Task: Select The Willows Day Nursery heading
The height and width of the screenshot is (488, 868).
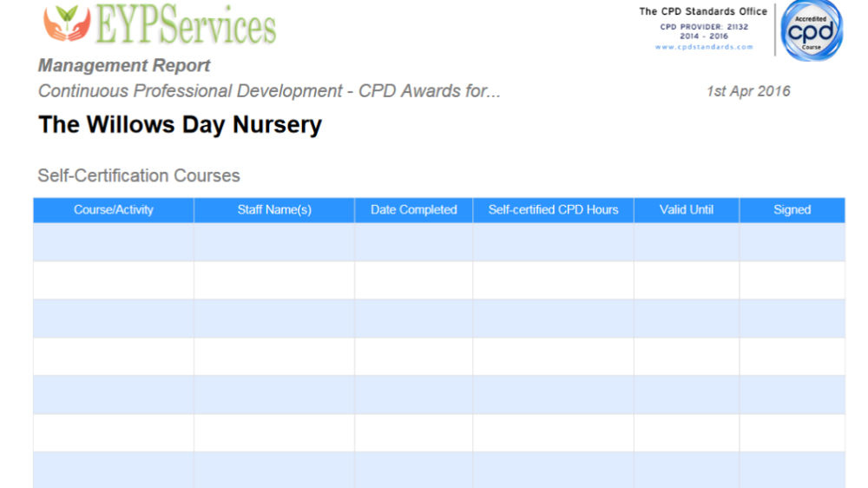Action: pyautogui.click(x=180, y=125)
